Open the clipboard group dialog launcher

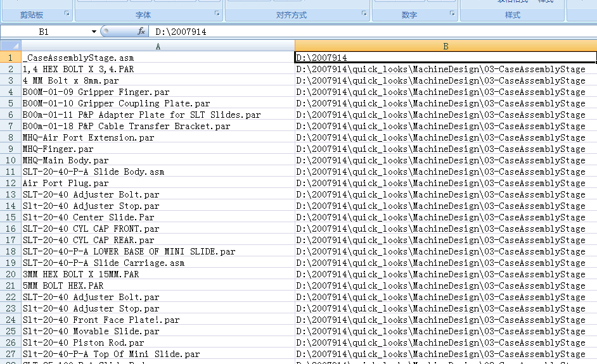pos(67,13)
